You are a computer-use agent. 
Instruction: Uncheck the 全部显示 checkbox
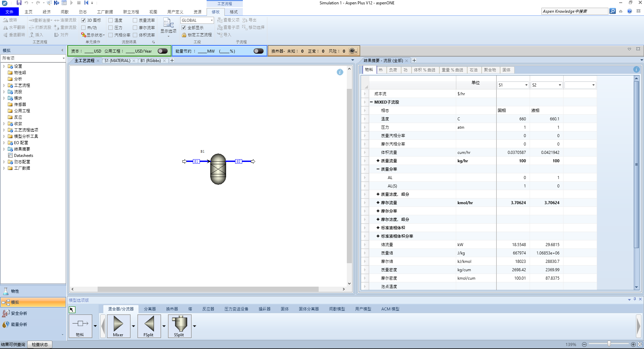point(184,28)
